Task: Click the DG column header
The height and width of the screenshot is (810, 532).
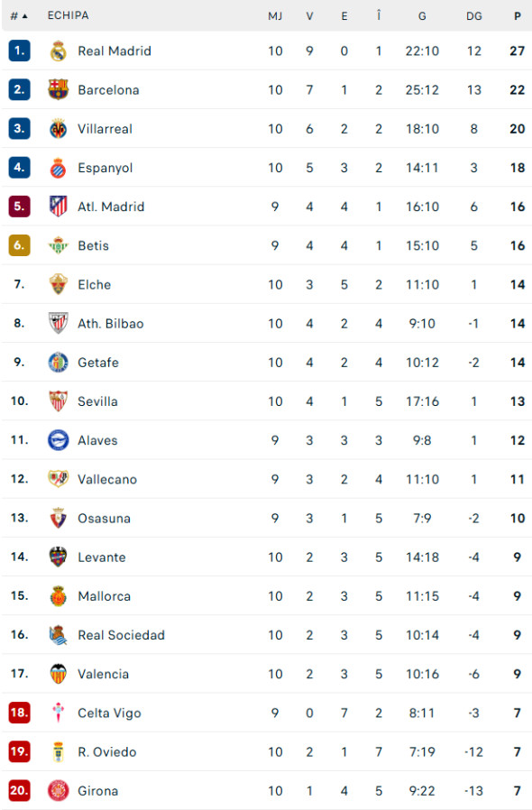Action: 474,15
